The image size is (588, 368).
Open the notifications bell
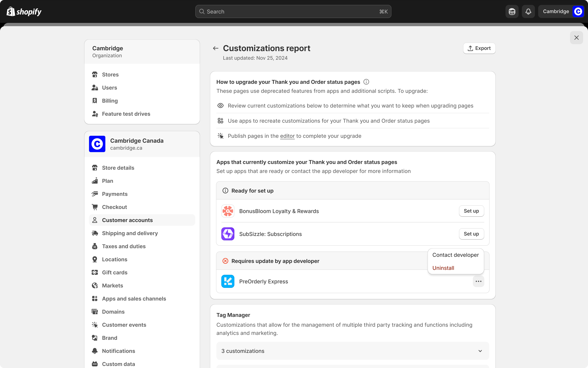click(x=528, y=11)
